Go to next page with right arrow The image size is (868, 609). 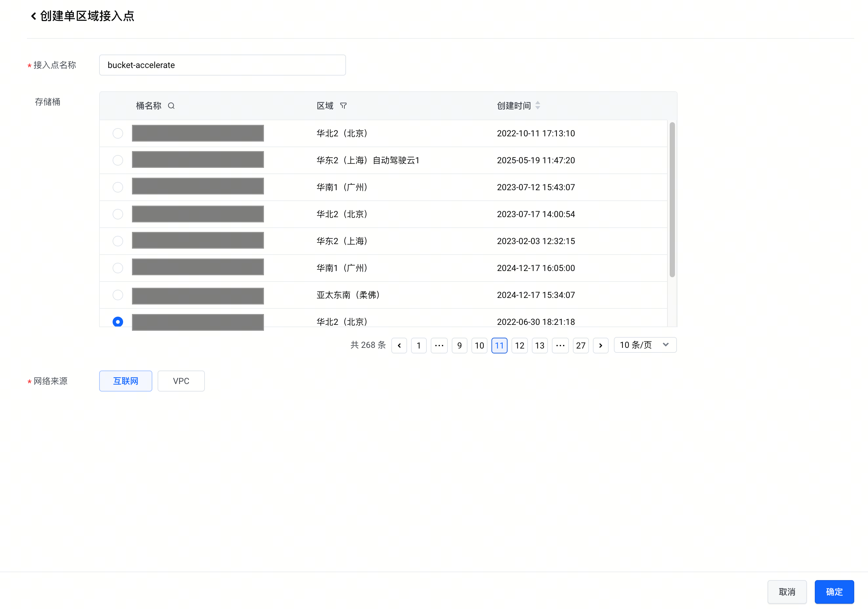point(600,345)
